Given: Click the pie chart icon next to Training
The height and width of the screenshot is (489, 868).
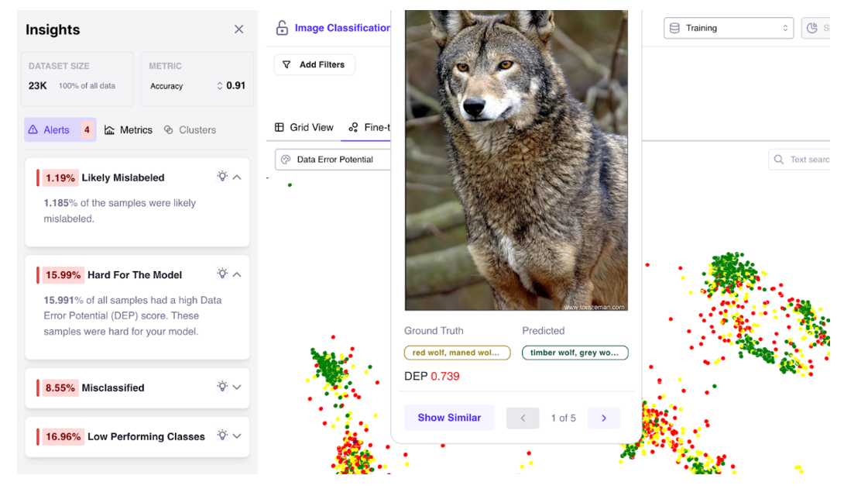Looking at the screenshot, I should [x=811, y=28].
